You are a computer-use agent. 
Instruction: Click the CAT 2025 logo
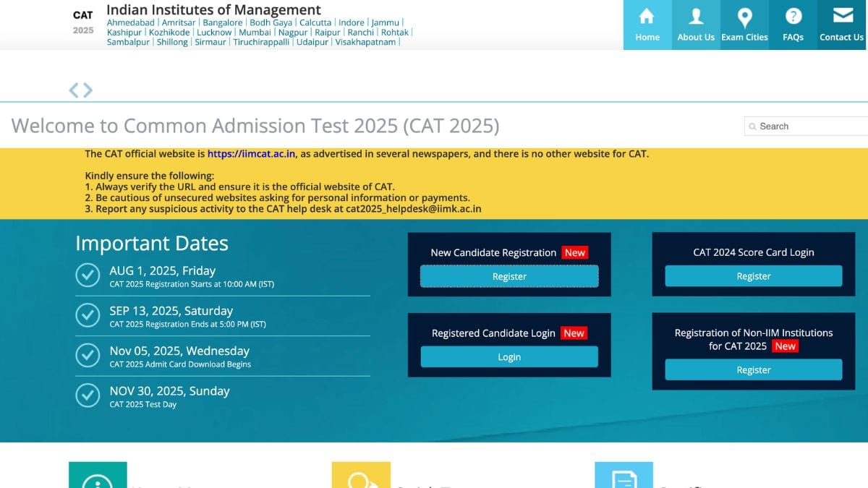point(83,22)
